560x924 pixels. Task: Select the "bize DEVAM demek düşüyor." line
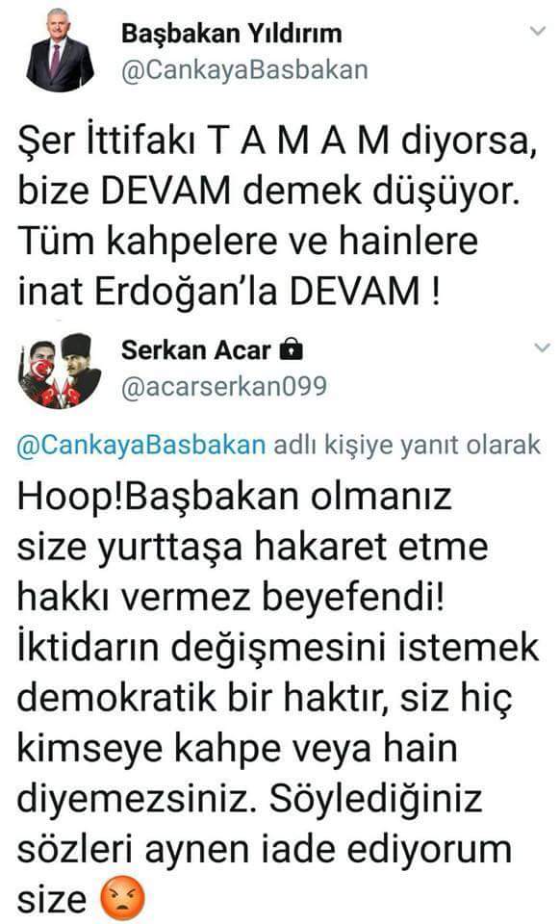point(269,192)
